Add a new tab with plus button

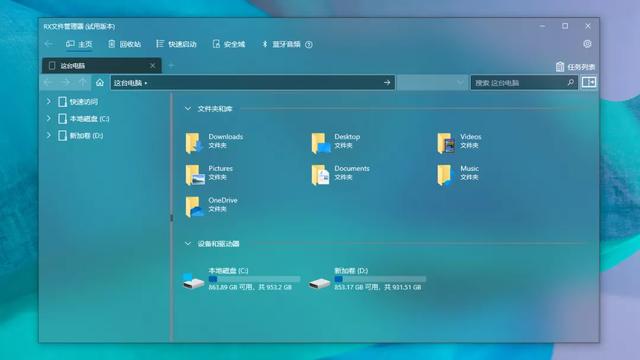pyautogui.click(x=171, y=65)
